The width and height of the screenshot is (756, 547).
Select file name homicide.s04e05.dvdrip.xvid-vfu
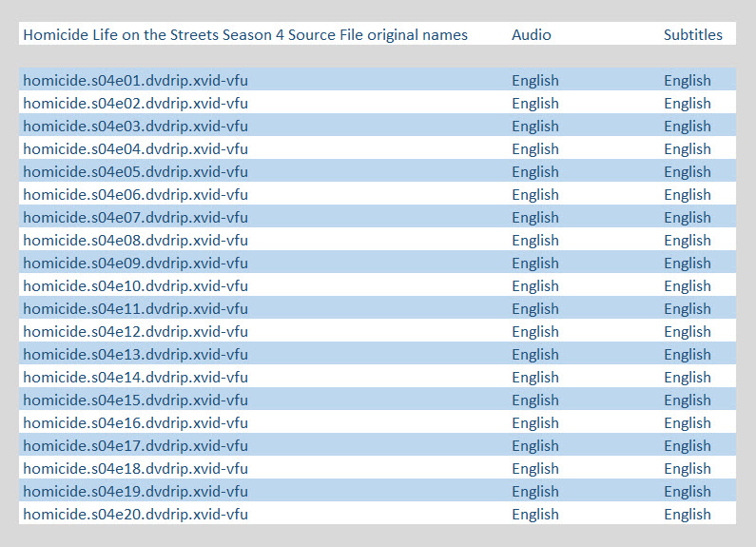pyautogui.click(x=135, y=171)
